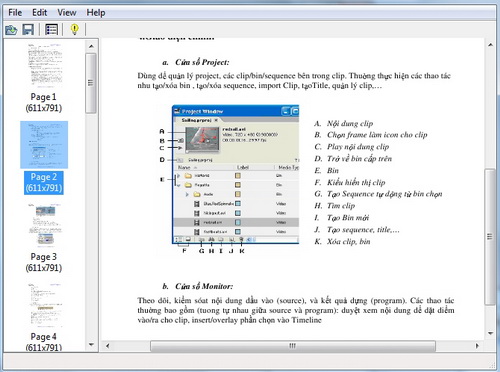Image resolution: width=500 pixels, height=372 pixels.
Task: Toggle the thumbnail list panel icon
Action: (x=51, y=30)
